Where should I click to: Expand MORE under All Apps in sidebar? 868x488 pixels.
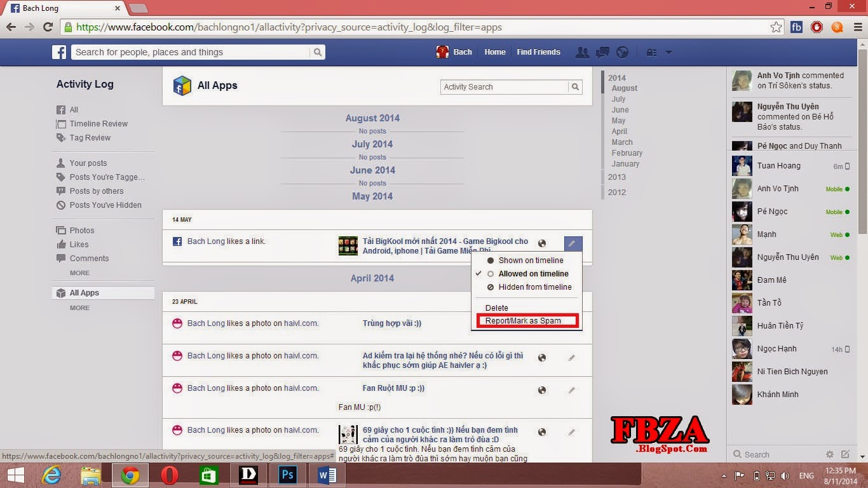[x=79, y=308]
